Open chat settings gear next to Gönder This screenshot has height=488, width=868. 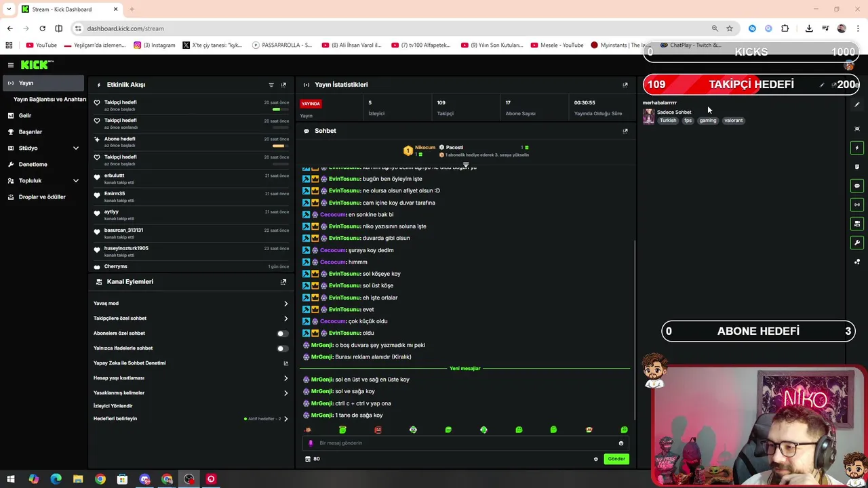click(596, 459)
